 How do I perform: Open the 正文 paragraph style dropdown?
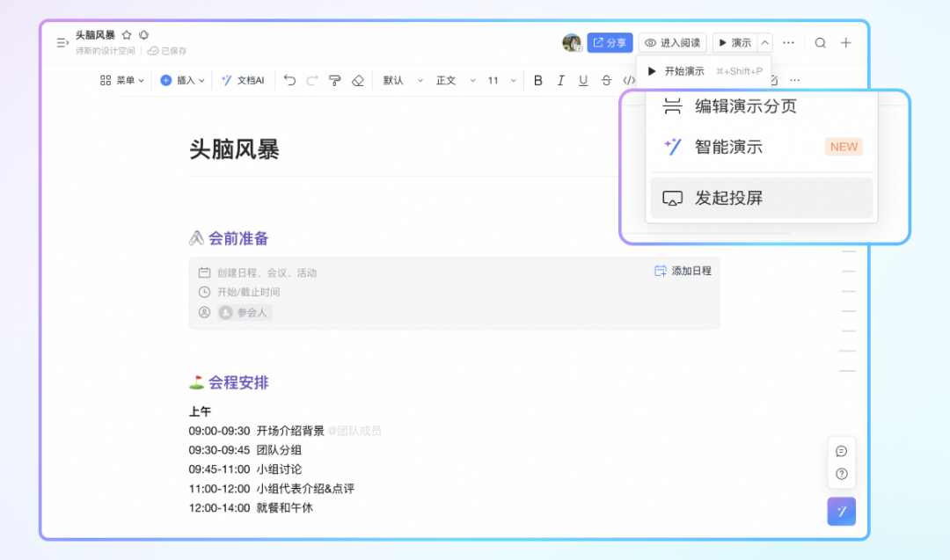455,80
